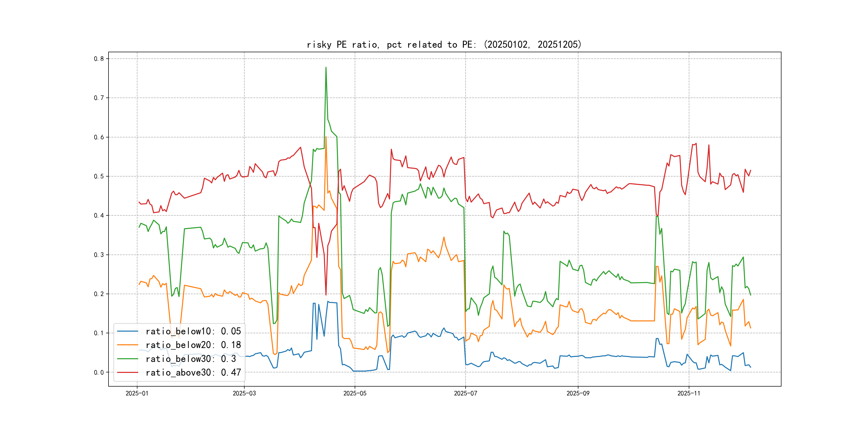Click the 0.0 y-axis tick label
868x434 pixels.
99,372
